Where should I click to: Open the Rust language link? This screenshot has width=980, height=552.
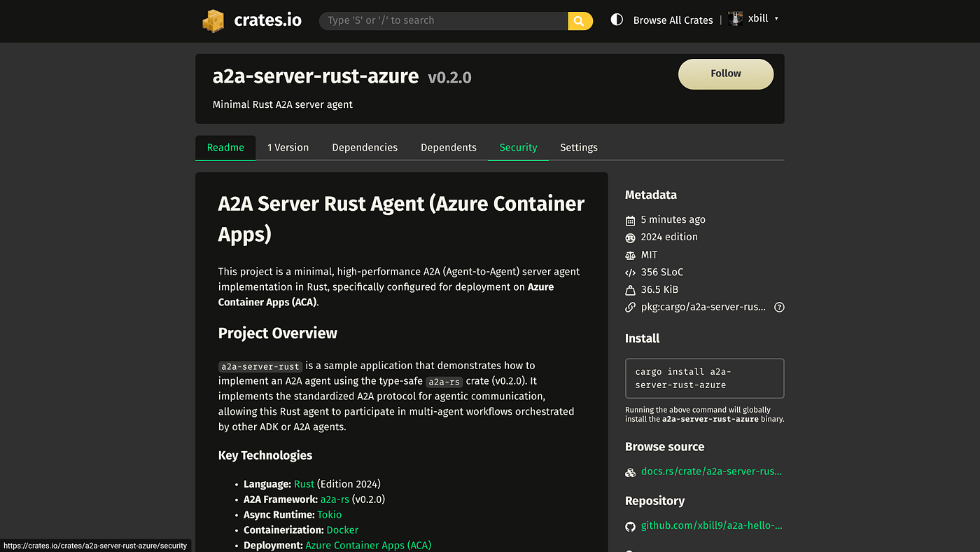click(x=304, y=484)
